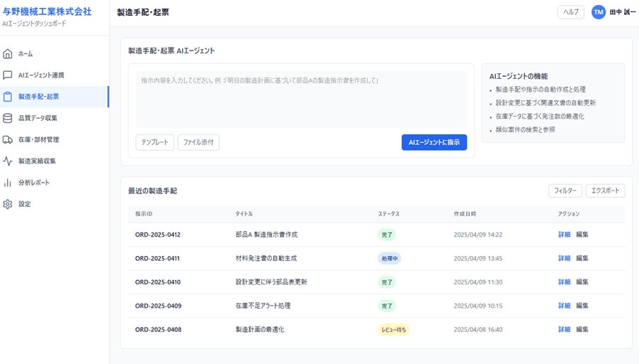This screenshot has height=364, width=639.
Task: Click the ORD-2025-0409 ID cell
Action: (158, 306)
